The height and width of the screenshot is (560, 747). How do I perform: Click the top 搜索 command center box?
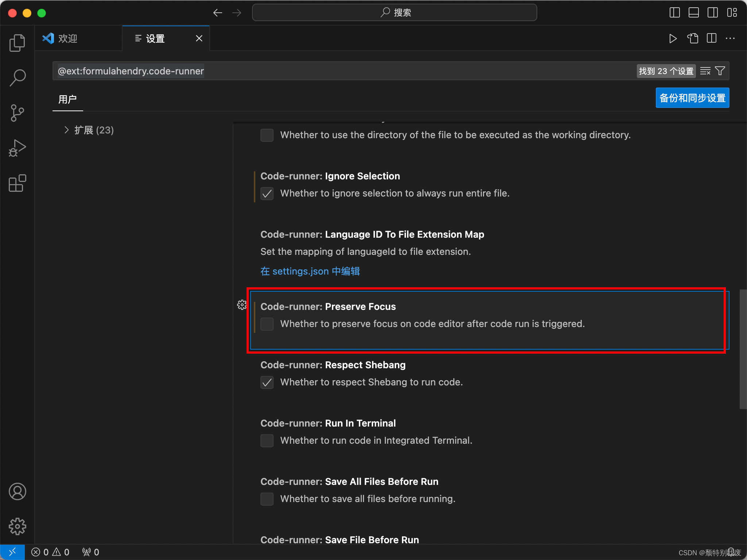click(x=394, y=13)
